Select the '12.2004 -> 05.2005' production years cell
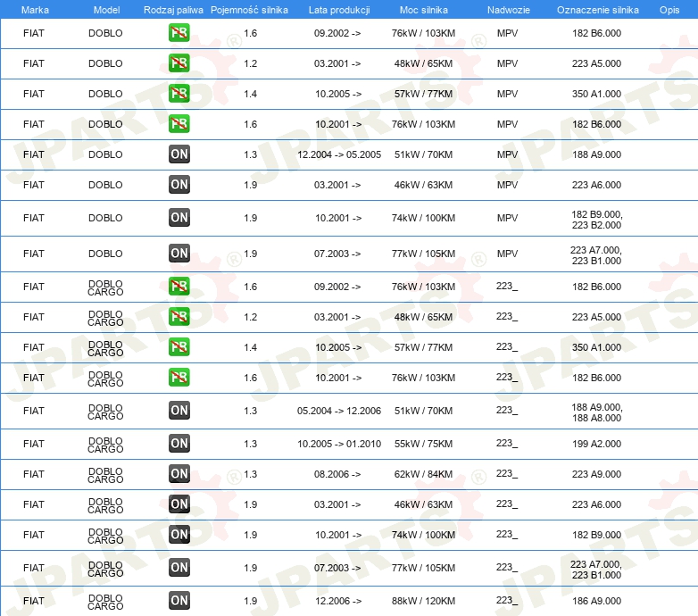 click(x=339, y=154)
